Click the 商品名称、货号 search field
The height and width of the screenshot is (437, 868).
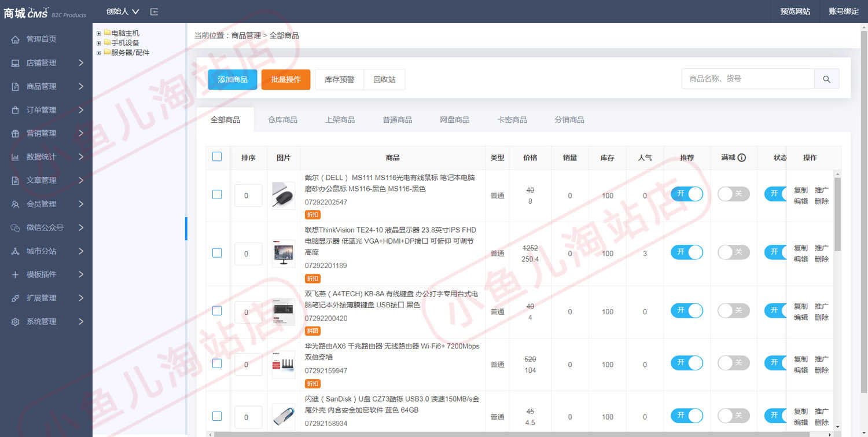coord(748,79)
